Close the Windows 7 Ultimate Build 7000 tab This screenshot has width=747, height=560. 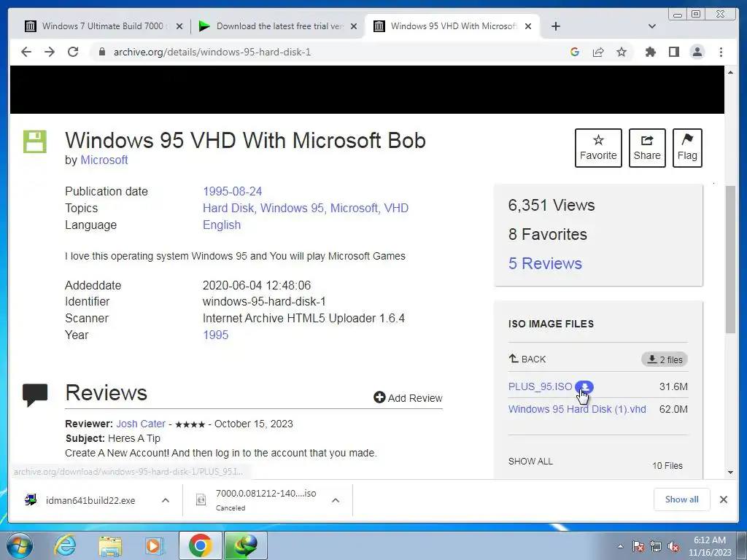(x=179, y=26)
